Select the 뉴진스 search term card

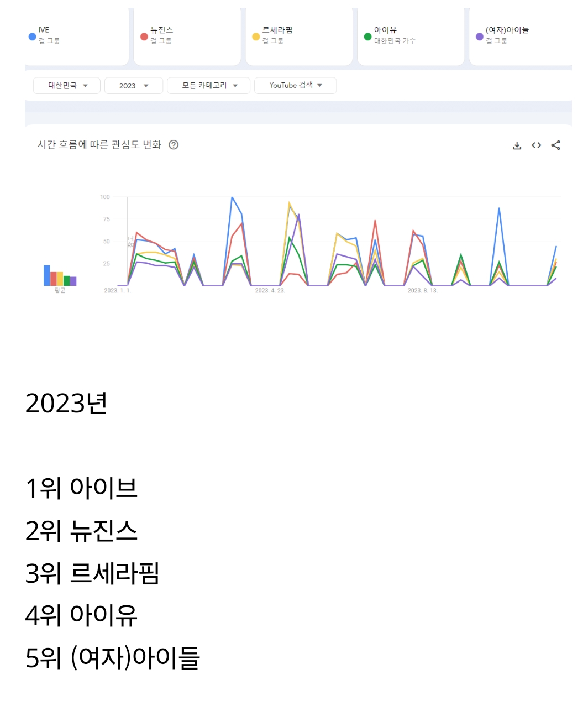(x=187, y=36)
